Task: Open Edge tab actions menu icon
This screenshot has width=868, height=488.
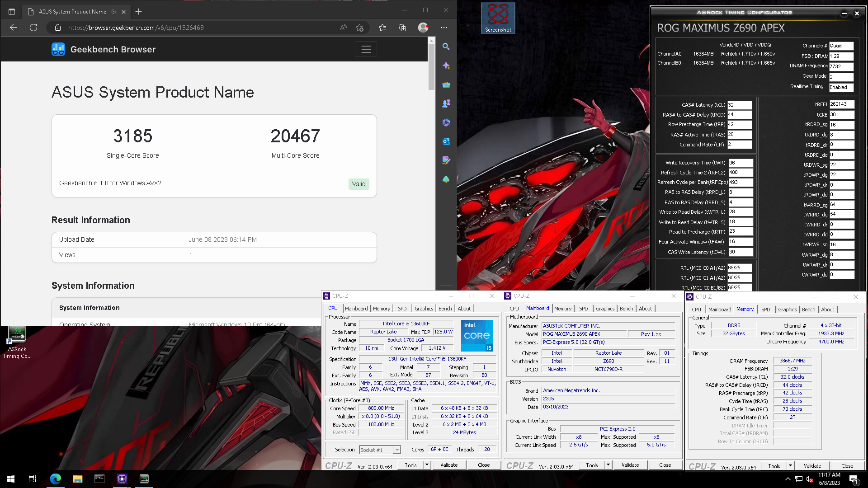Action: pos(12,12)
